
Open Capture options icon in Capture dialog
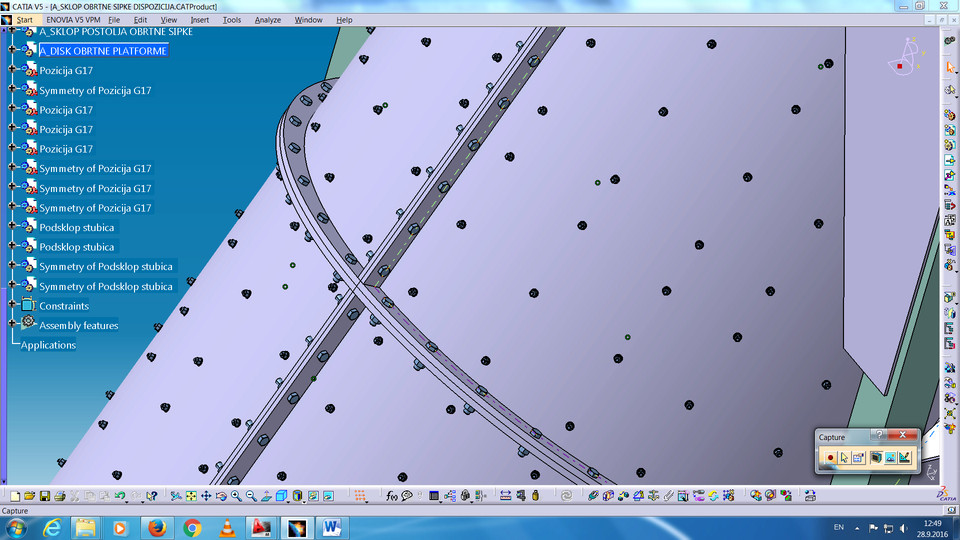tap(858, 457)
